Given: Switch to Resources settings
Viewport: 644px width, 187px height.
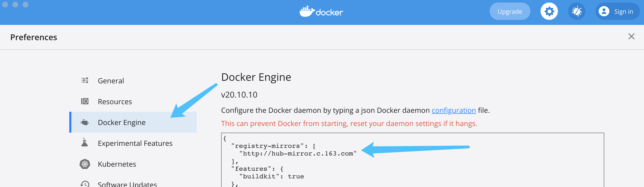Looking at the screenshot, I should pyautogui.click(x=133, y=101).
